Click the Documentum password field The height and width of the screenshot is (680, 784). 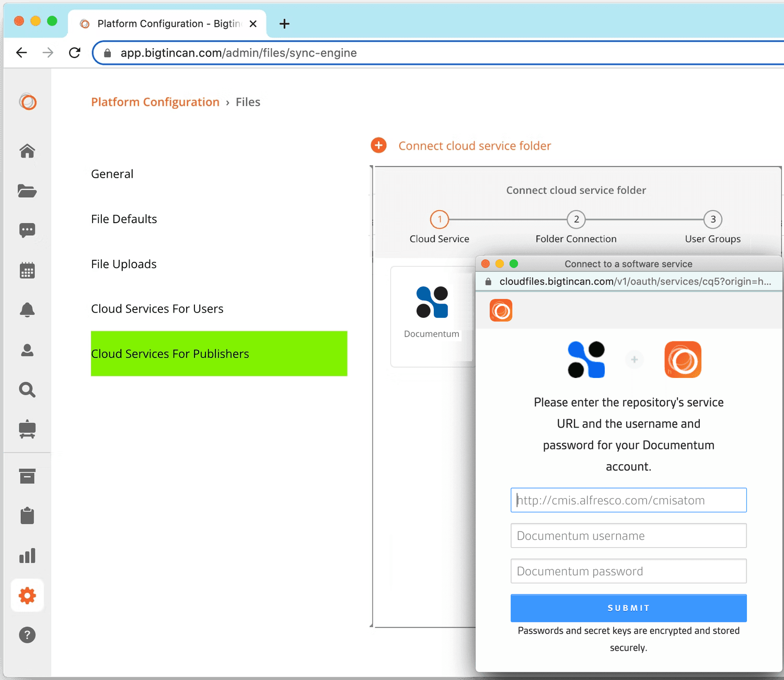click(x=628, y=571)
